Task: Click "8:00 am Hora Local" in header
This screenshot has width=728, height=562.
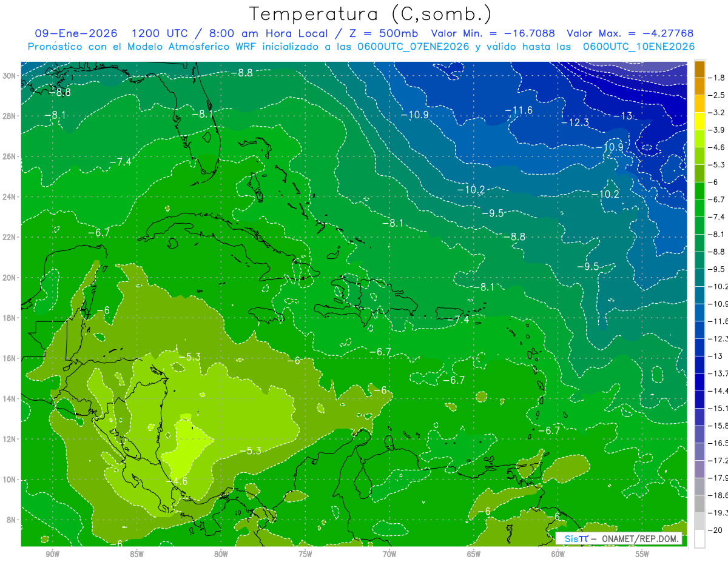Action: pos(267,33)
